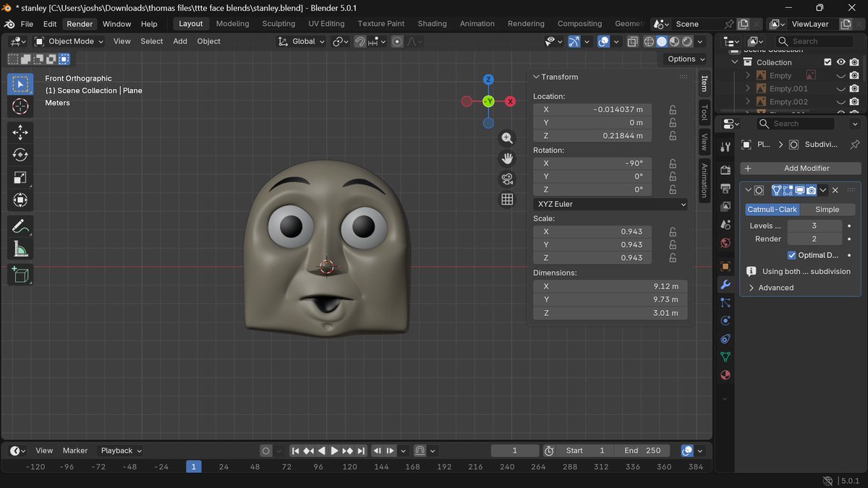Open the Tool sidebar tab
This screenshot has width=868, height=488.
[x=705, y=112]
